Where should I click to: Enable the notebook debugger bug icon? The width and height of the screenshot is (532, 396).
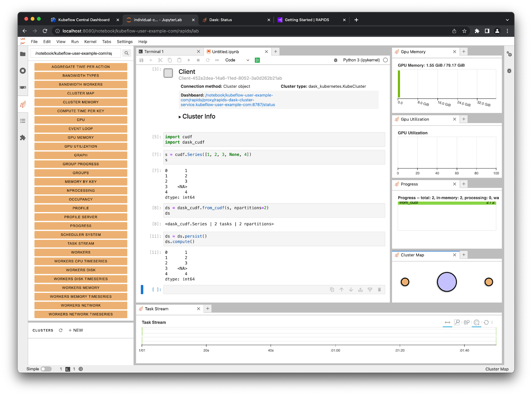(x=335, y=60)
